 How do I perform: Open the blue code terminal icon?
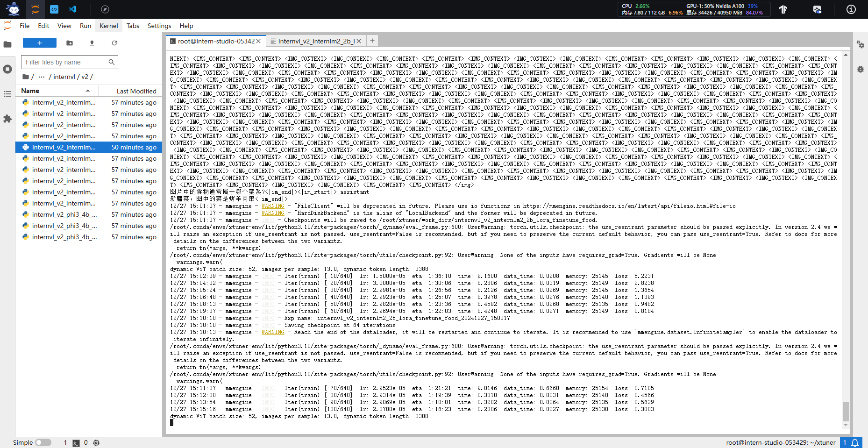[x=54, y=9]
